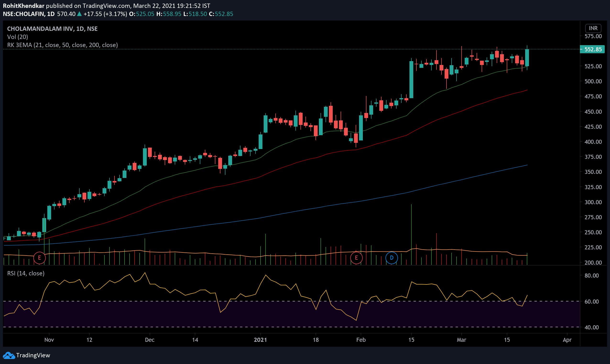Click the dividend D marker in February
This screenshot has height=364, width=610.
(392, 258)
